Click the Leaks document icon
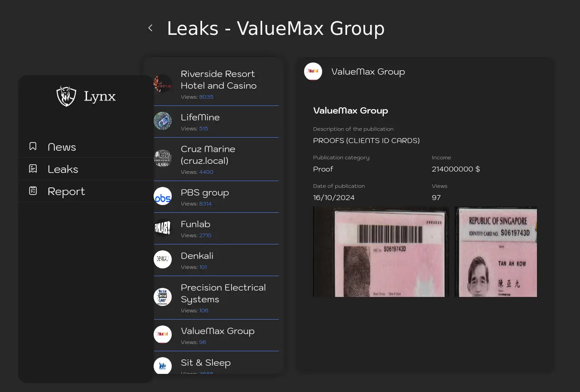Screen dimensions: 580x392 pos(33,168)
